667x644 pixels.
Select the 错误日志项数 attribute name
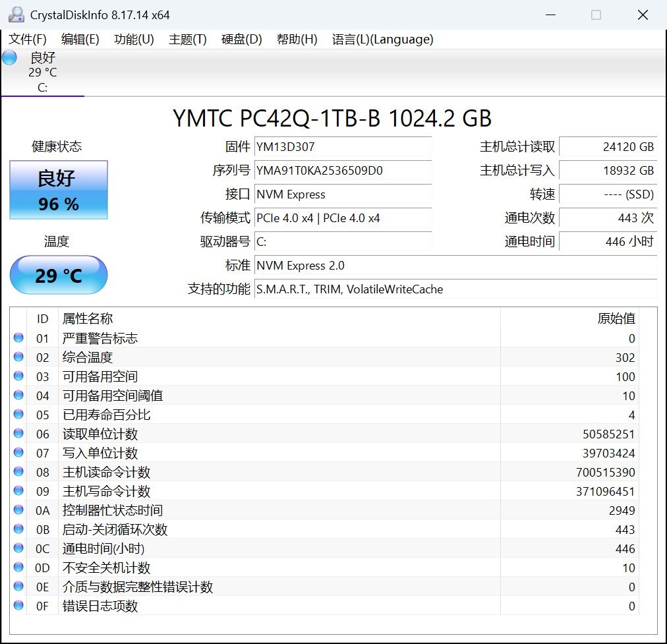pyautogui.click(x=100, y=606)
